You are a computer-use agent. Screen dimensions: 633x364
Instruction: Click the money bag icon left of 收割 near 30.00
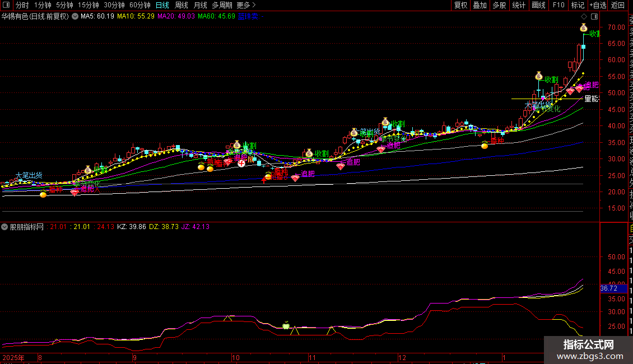pos(309,153)
